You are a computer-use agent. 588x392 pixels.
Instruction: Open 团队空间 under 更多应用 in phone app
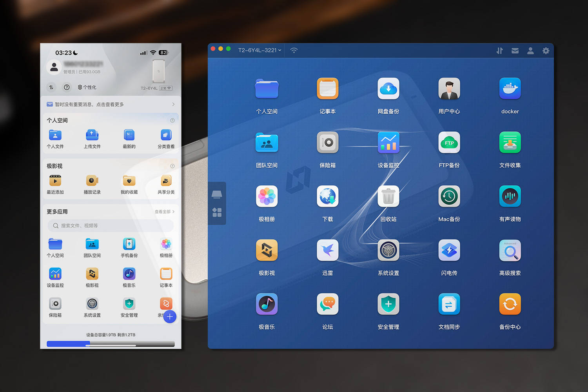coord(92,244)
